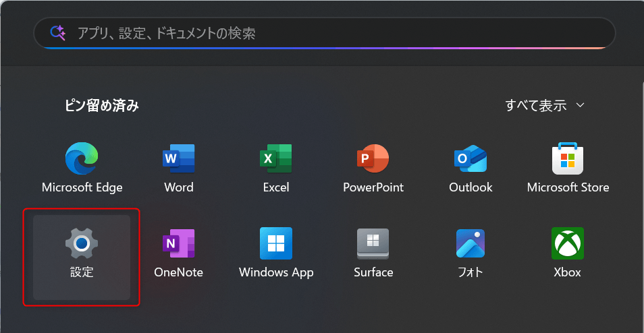This screenshot has width=644, height=333.
Task: Click the search magnifier sparkle icon
Action: click(58, 33)
